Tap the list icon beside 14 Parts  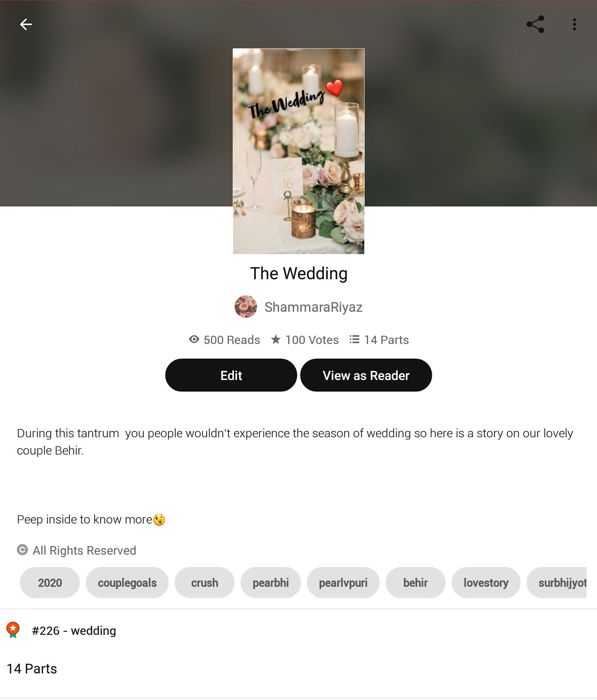tap(355, 340)
